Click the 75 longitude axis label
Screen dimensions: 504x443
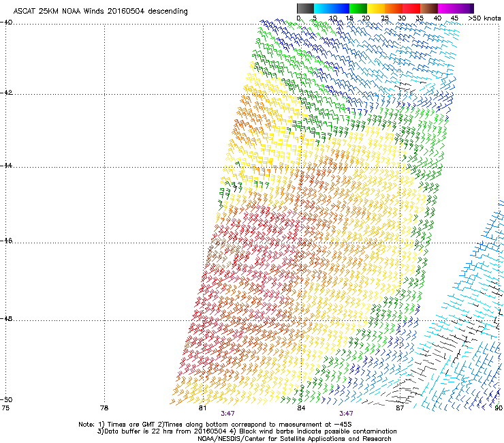tap(5, 408)
